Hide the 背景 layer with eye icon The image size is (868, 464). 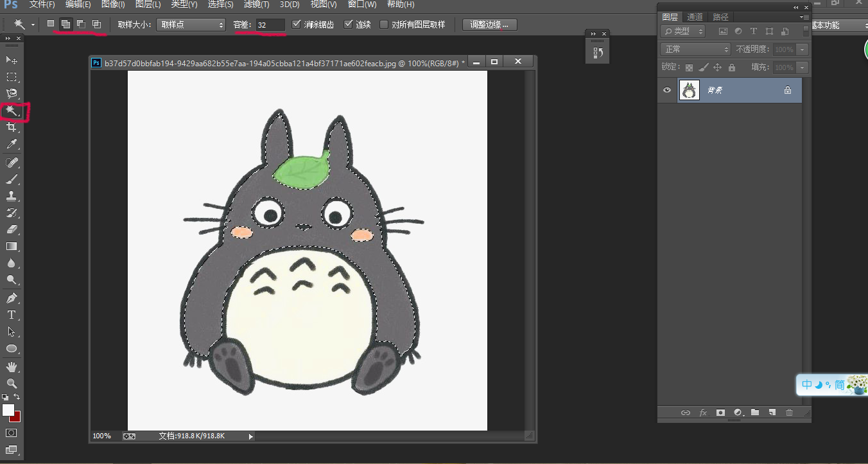coord(667,91)
